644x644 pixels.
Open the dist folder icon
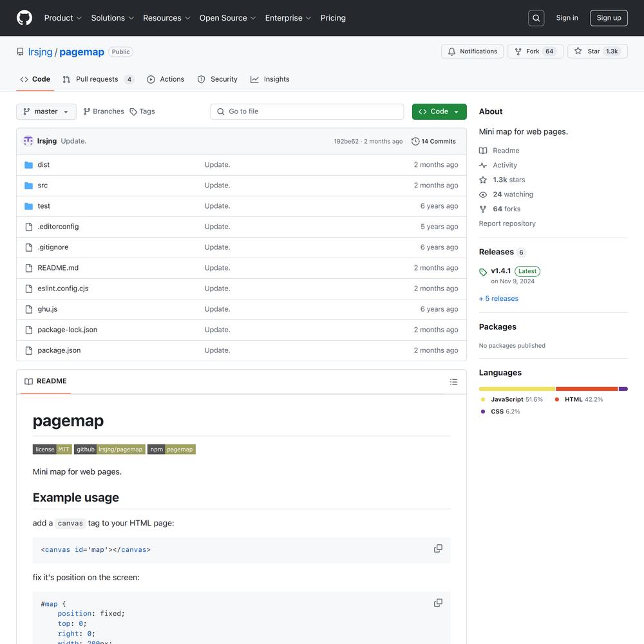[29, 165]
